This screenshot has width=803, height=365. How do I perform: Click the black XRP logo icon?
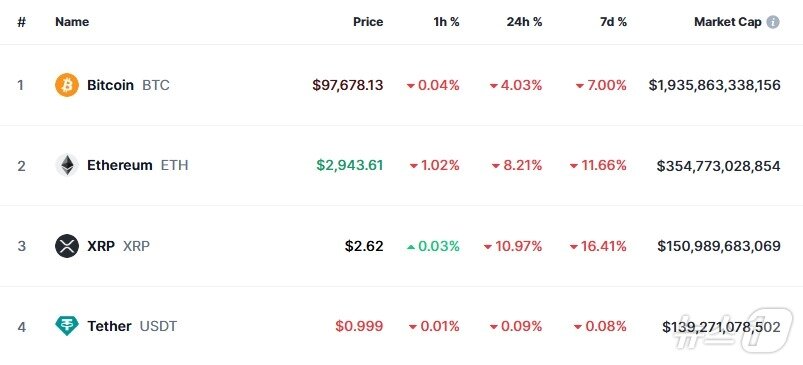pyautogui.click(x=67, y=246)
